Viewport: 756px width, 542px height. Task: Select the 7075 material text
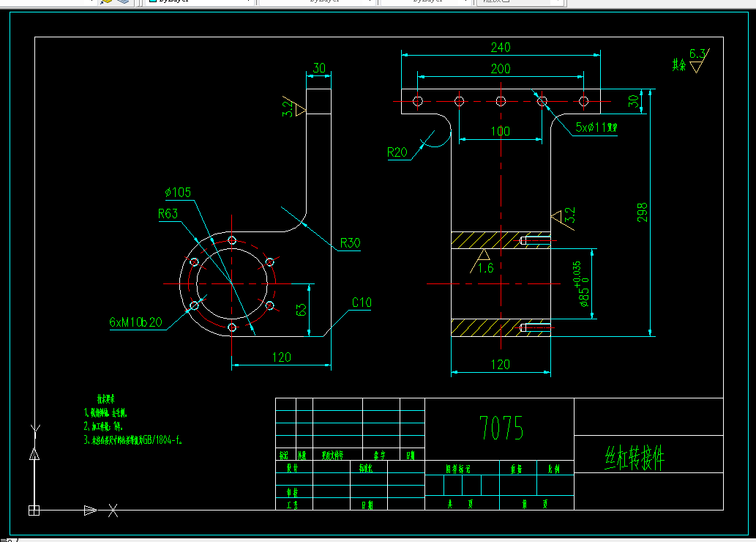501,428
